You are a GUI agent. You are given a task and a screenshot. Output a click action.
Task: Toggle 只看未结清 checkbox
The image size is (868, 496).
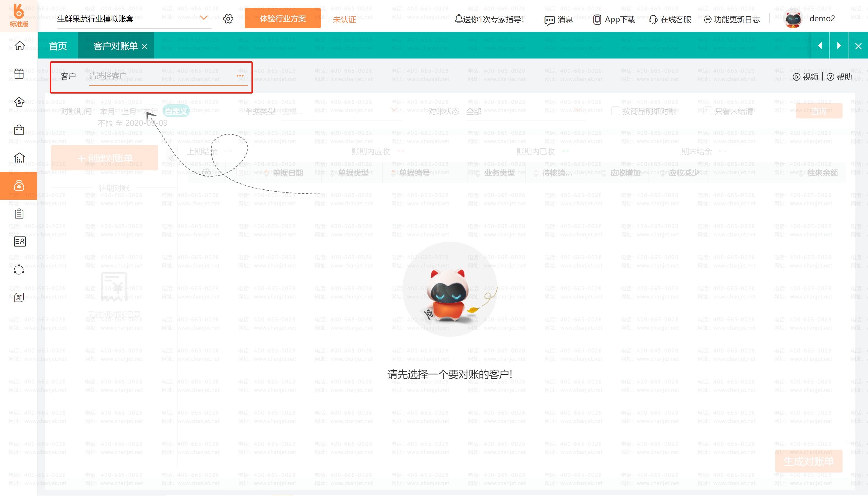[x=708, y=111]
